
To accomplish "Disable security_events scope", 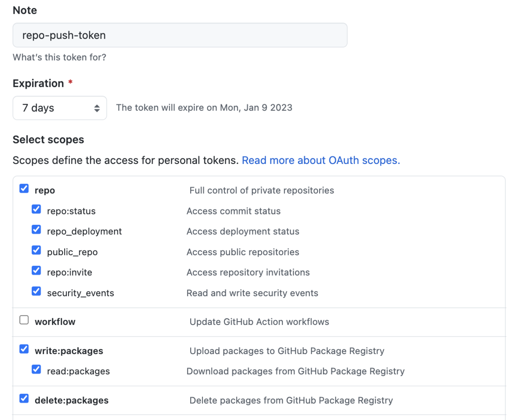I will click(36, 291).
